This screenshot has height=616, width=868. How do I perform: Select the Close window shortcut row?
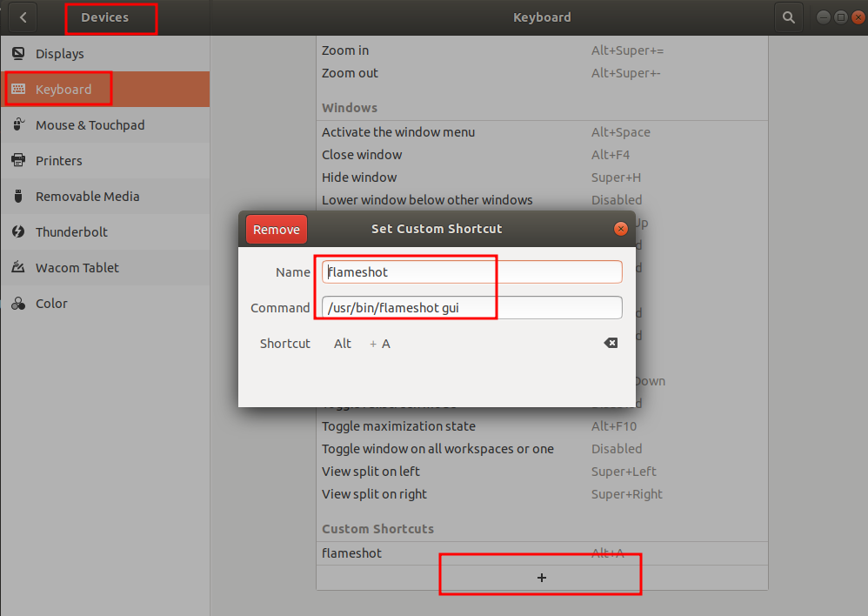point(542,155)
